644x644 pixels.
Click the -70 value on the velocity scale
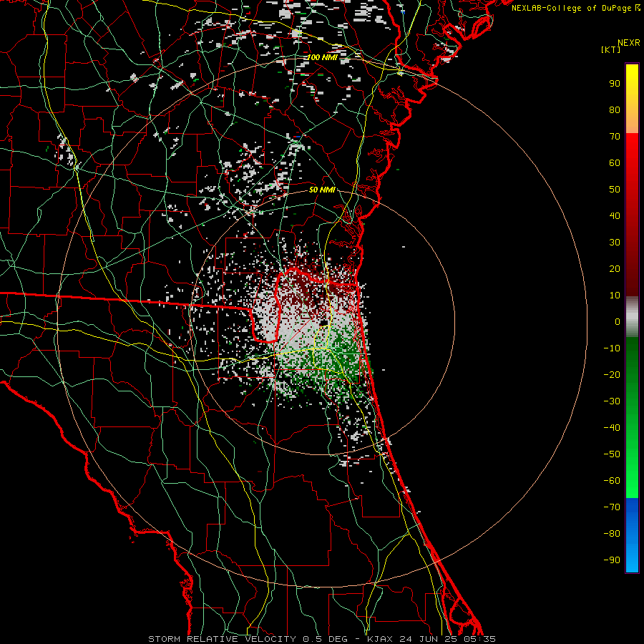click(612, 507)
